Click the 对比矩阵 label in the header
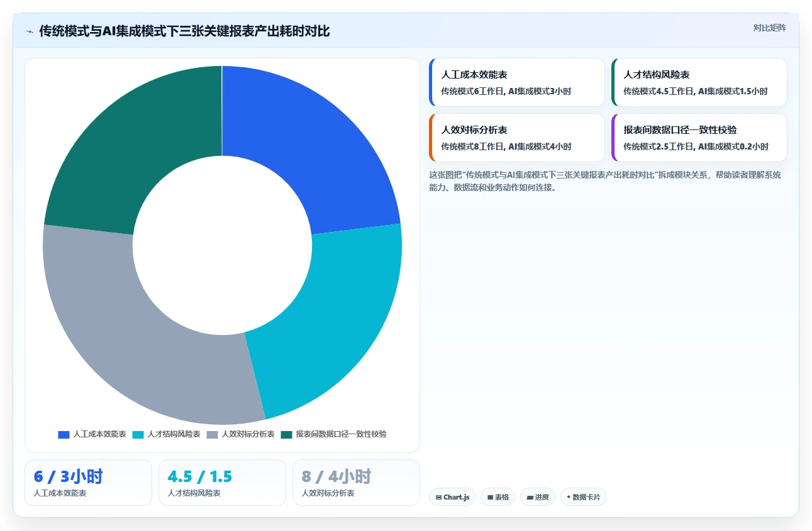This screenshot has height=531, width=812. pos(769,28)
